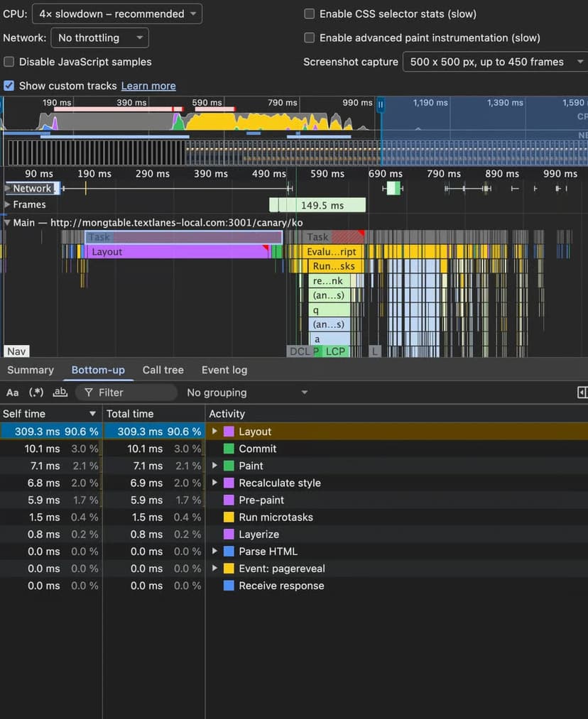Click the show/hide sidebar icon beside grouping
588x719 pixels.
tap(582, 393)
